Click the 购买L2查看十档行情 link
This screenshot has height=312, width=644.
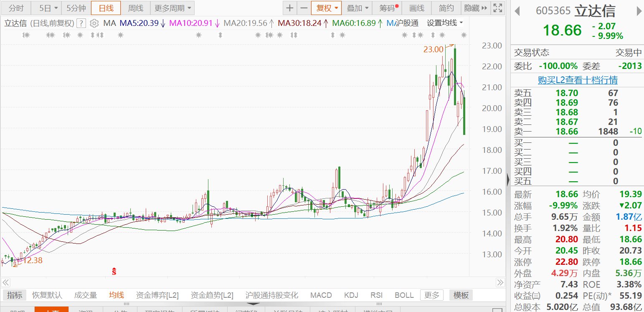point(578,80)
